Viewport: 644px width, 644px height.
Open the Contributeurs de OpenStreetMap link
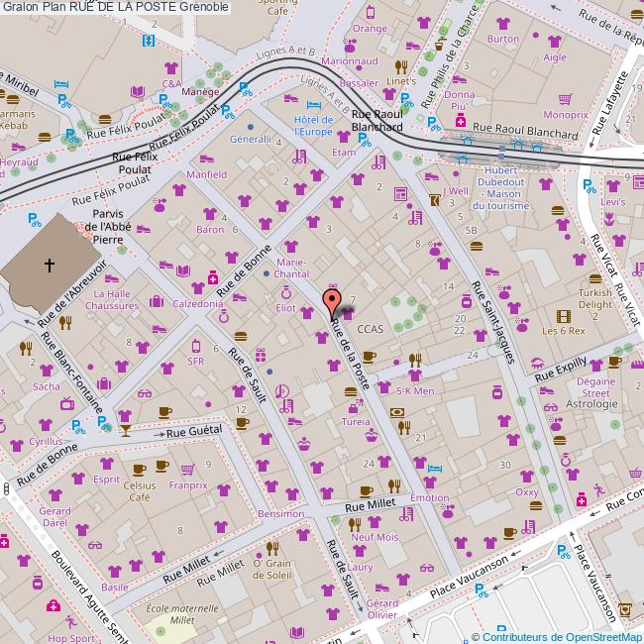coord(562,637)
